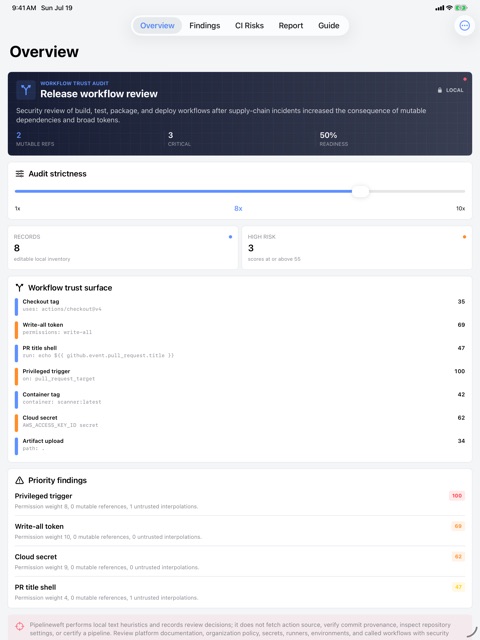
Task: Tap the 8x strictness value label
Action: [x=238, y=209]
